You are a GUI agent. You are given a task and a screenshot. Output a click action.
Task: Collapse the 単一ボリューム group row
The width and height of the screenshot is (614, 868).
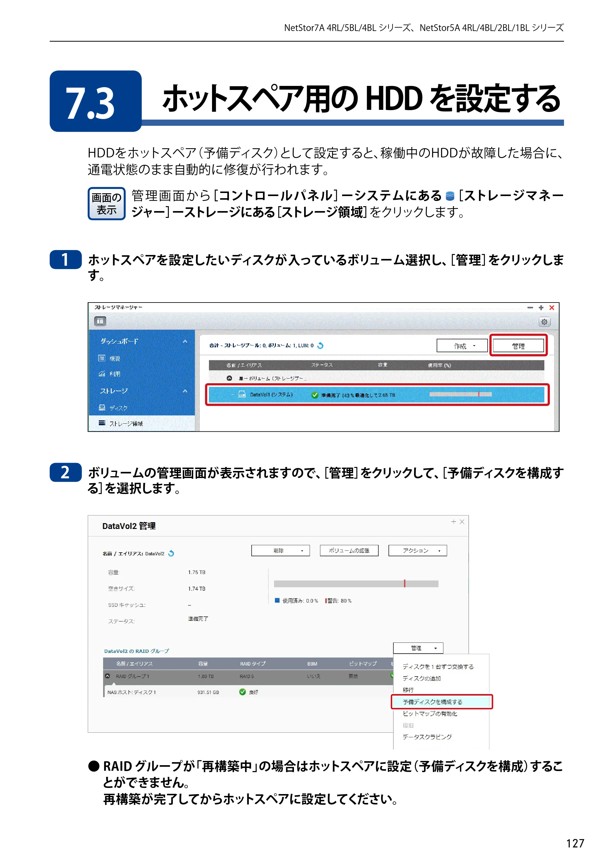[x=229, y=378]
